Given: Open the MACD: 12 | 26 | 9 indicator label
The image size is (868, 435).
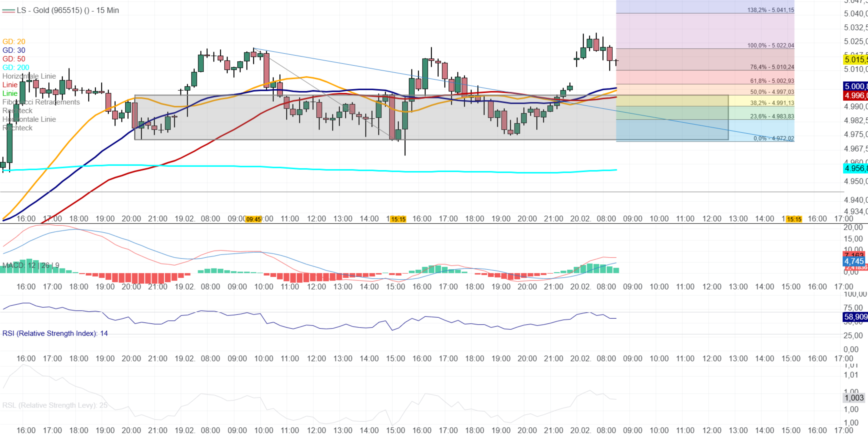Looking at the screenshot, I should (x=31, y=265).
